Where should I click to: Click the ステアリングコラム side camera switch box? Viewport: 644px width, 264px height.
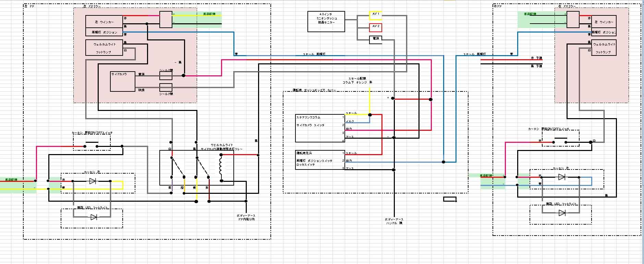click(319, 128)
